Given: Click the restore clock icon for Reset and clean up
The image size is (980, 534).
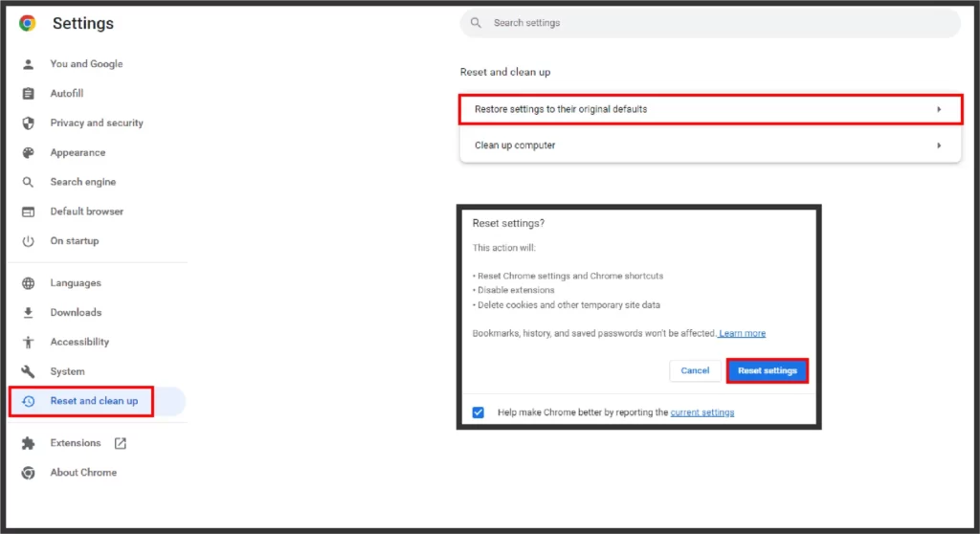Looking at the screenshot, I should click(x=28, y=401).
